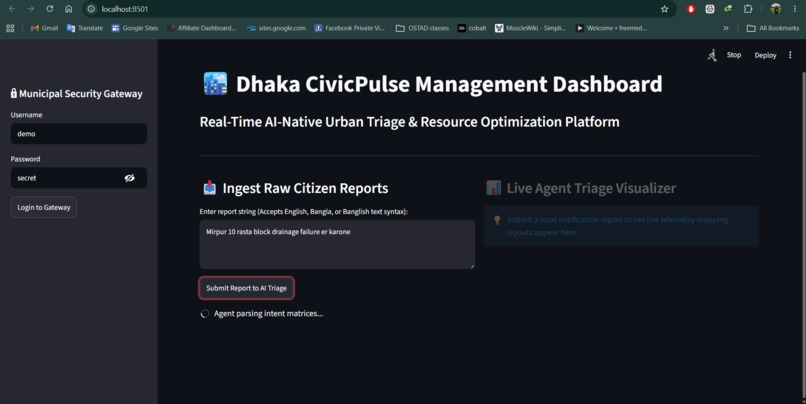
Task: Click Ingest Raw Citizen Reports heading
Action: pyautogui.click(x=305, y=188)
